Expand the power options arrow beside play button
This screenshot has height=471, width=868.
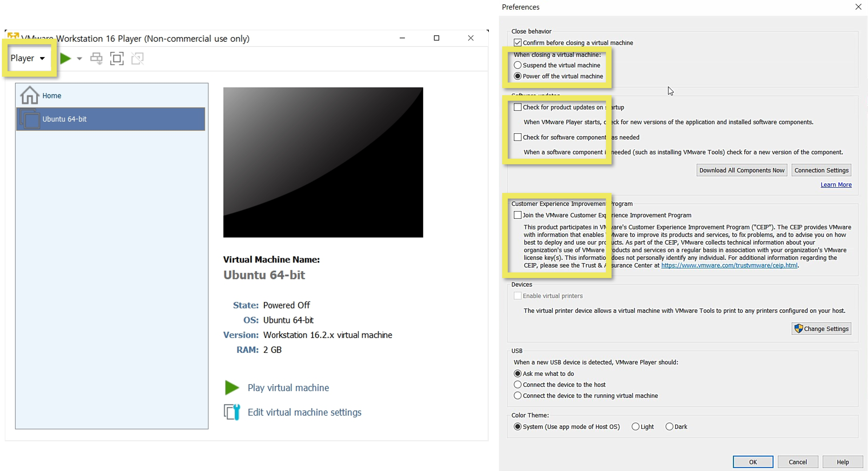tap(79, 59)
